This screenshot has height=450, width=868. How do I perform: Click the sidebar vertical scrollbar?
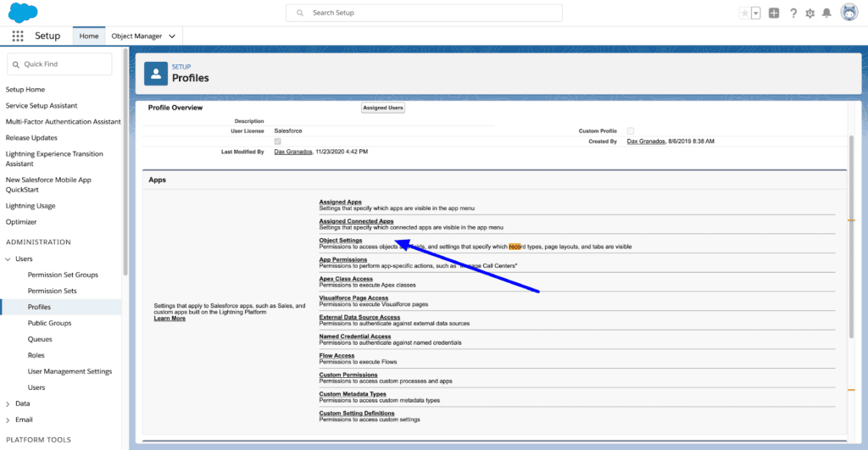125,162
